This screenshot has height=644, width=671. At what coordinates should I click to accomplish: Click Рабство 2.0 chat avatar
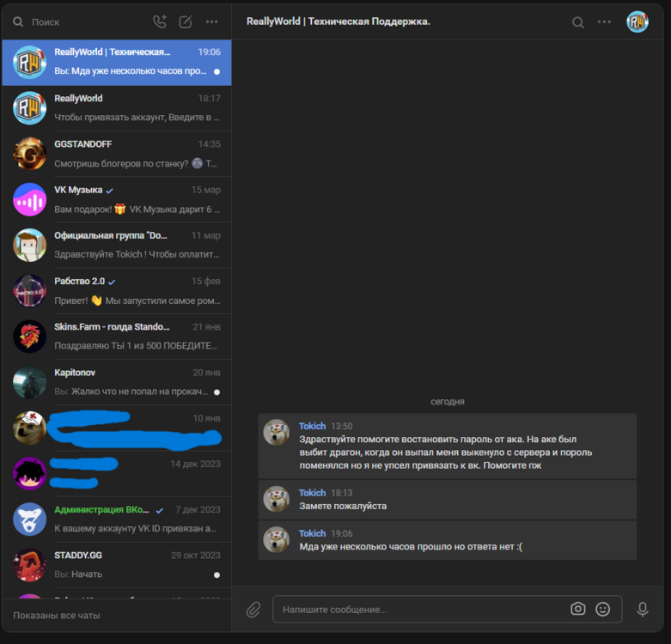pos(29,291)
